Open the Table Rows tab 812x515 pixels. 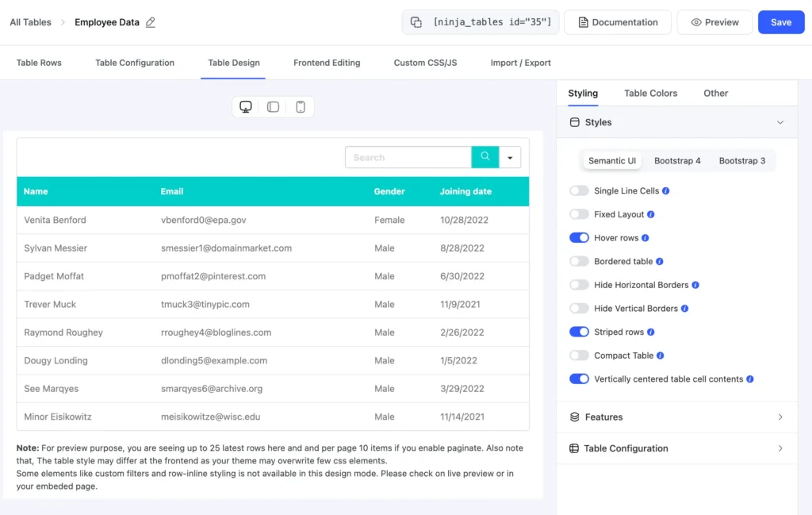tap(39, 63)
